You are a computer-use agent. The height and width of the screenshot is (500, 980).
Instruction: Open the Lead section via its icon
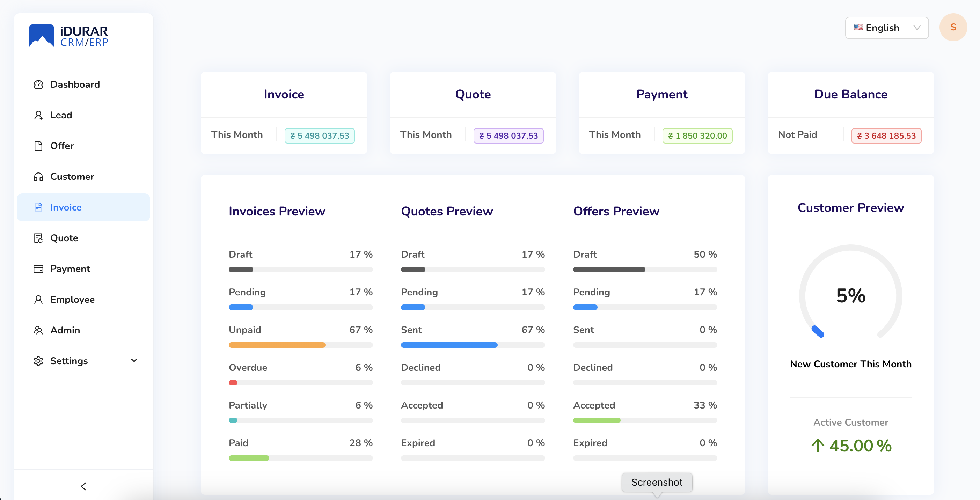click(x=38, y=115)
